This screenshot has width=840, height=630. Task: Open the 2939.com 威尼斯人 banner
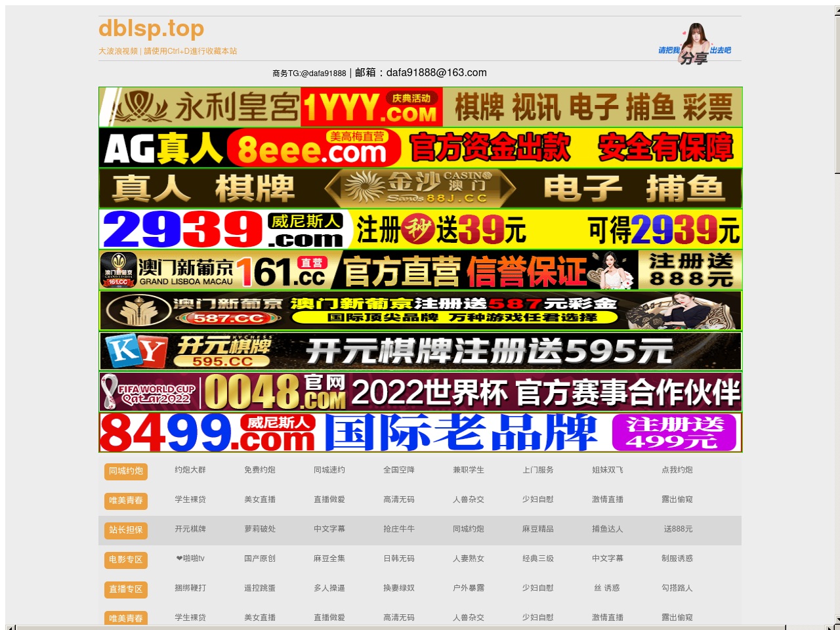[420, 229]
